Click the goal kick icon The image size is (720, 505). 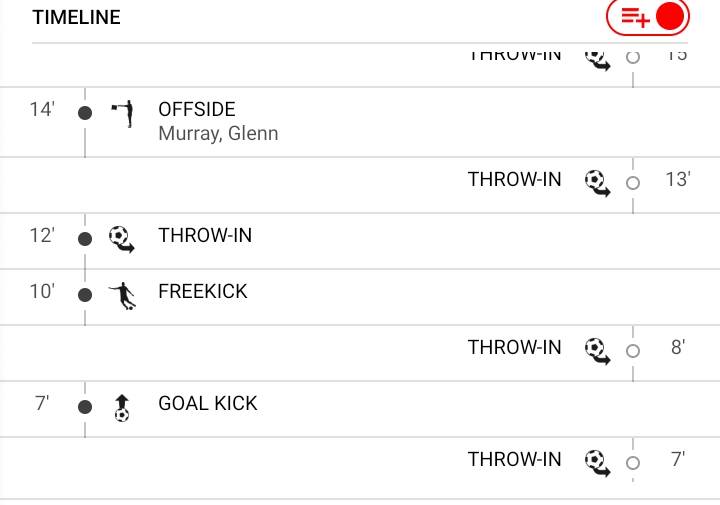click(122, 407)
